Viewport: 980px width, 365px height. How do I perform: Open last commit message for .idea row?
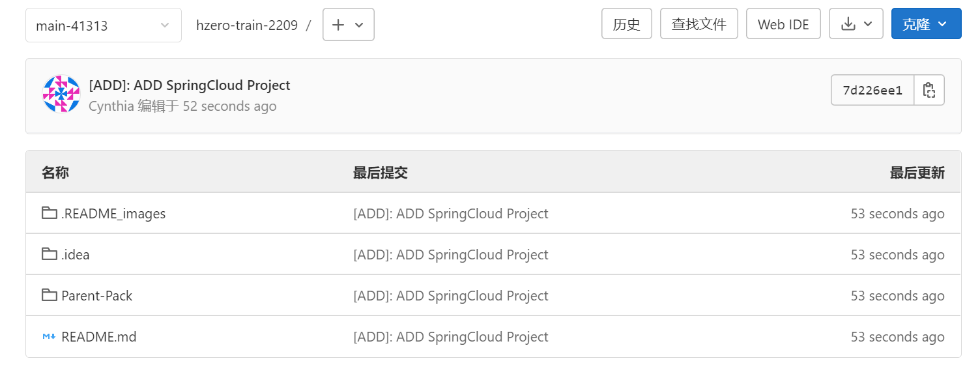(x=451, y=255)
